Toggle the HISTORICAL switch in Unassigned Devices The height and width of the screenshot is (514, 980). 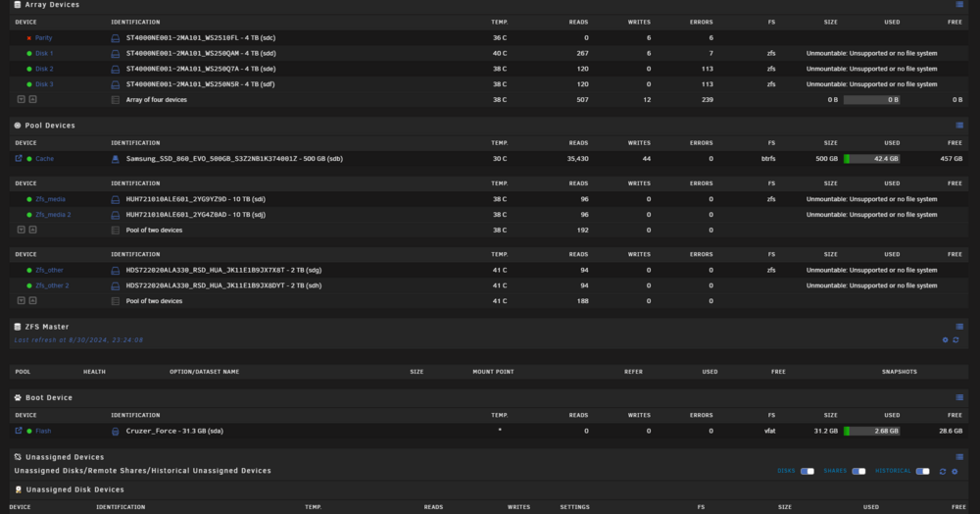(x=922, y=471)
